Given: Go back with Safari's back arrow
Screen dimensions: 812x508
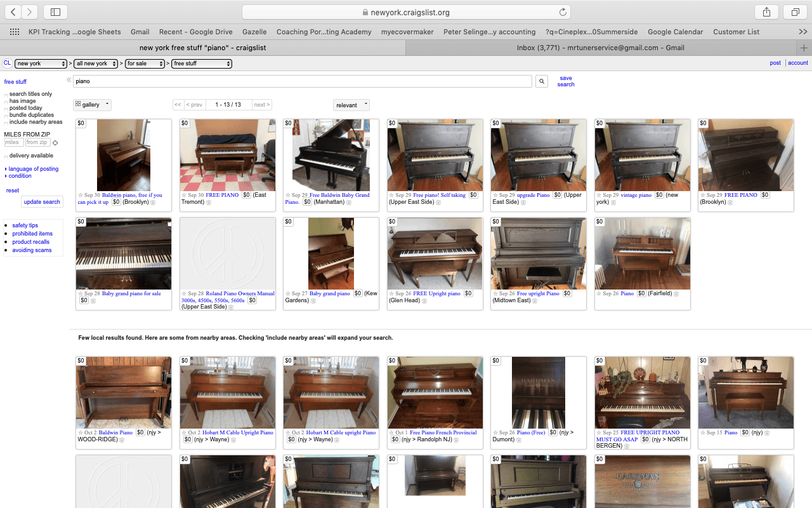Looking at the screenshot, I should tap(14, 12).
